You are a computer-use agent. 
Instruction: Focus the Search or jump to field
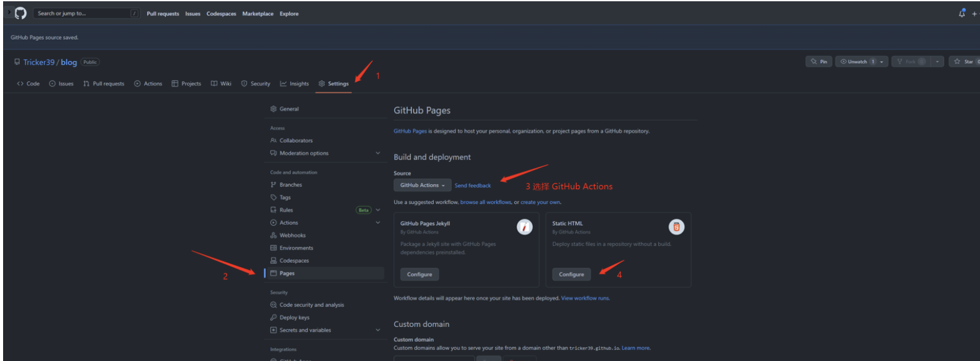(86, 13)
